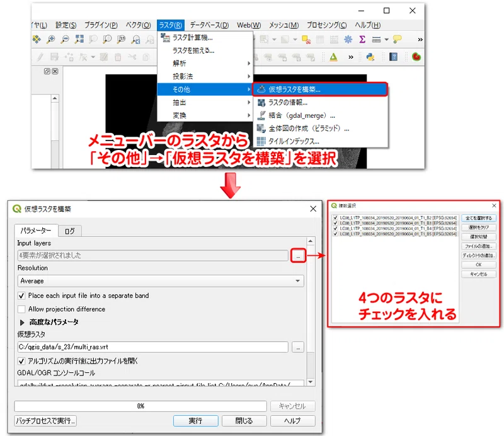Click the Zoom Last icon

click(135, 39)
